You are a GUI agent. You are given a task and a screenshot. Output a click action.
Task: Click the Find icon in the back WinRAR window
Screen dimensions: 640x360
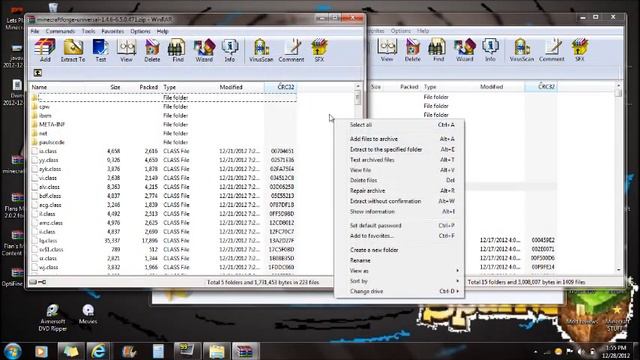(438, 50)
